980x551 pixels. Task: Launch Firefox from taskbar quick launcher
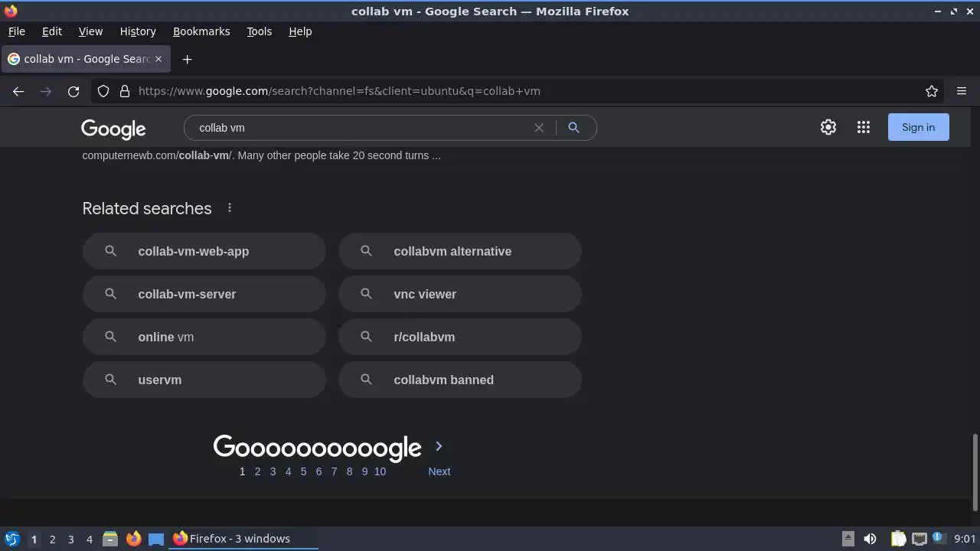pos(133,539)
